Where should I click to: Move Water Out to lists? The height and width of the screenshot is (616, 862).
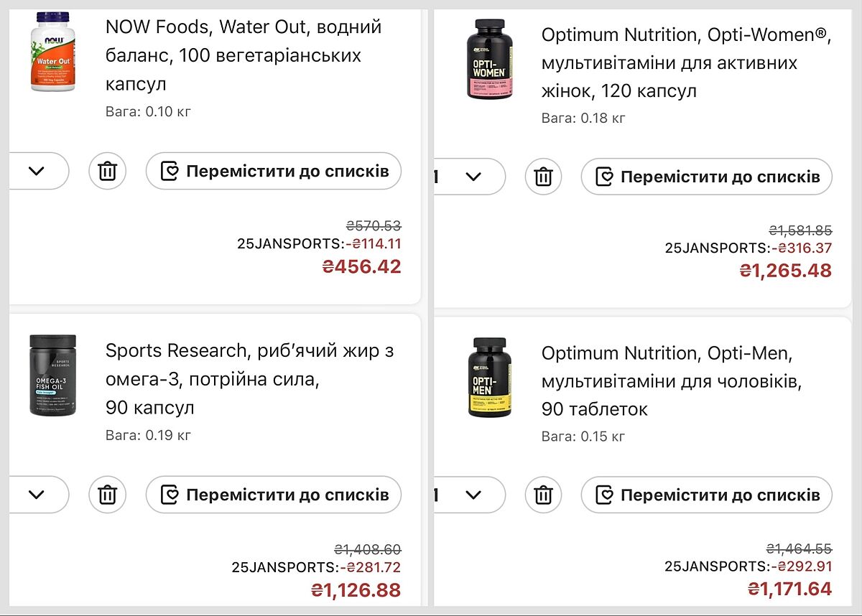(274, 172)
